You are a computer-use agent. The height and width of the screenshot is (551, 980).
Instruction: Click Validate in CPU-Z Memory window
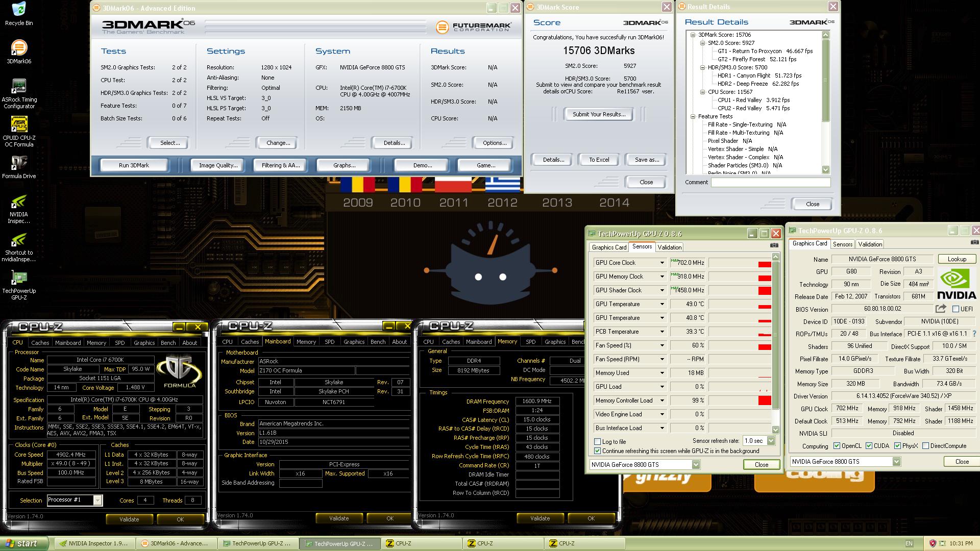(x=540, y=518)
